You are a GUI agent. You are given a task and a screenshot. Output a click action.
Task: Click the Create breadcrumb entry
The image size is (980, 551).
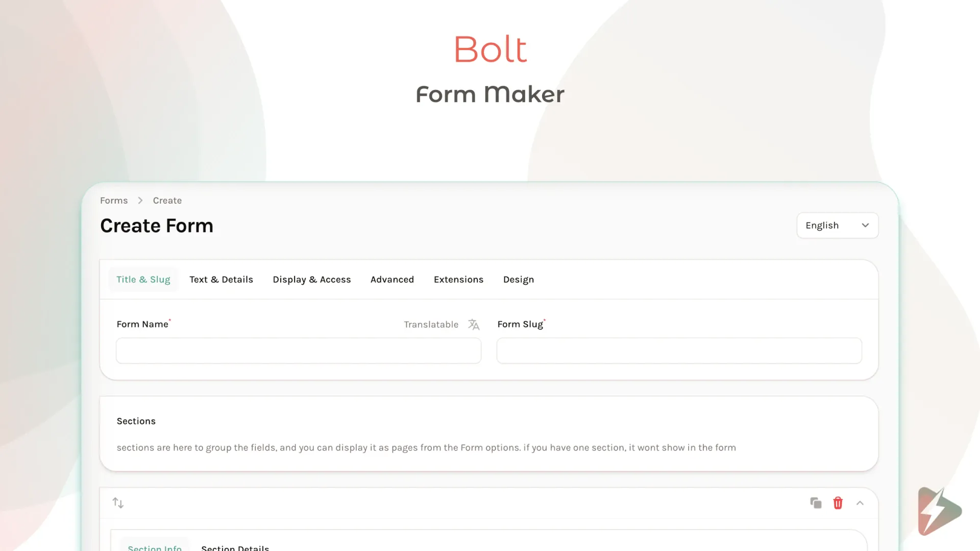[x=167, y=201]
